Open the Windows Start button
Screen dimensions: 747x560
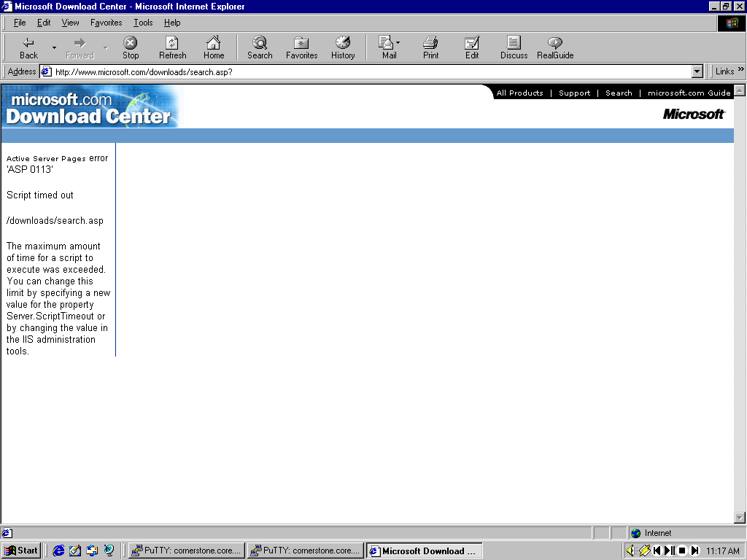pos(21,551)
